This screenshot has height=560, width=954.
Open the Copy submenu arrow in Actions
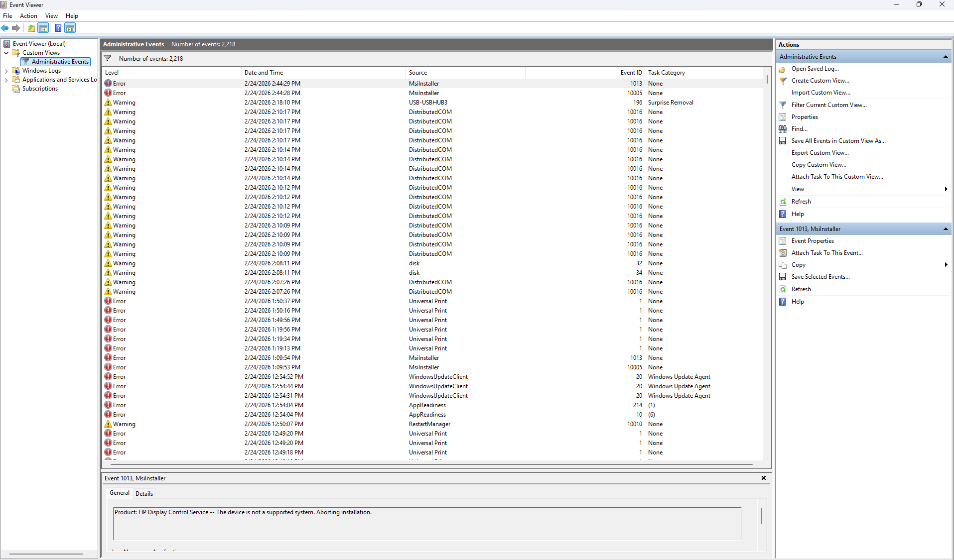pos(946,265)
